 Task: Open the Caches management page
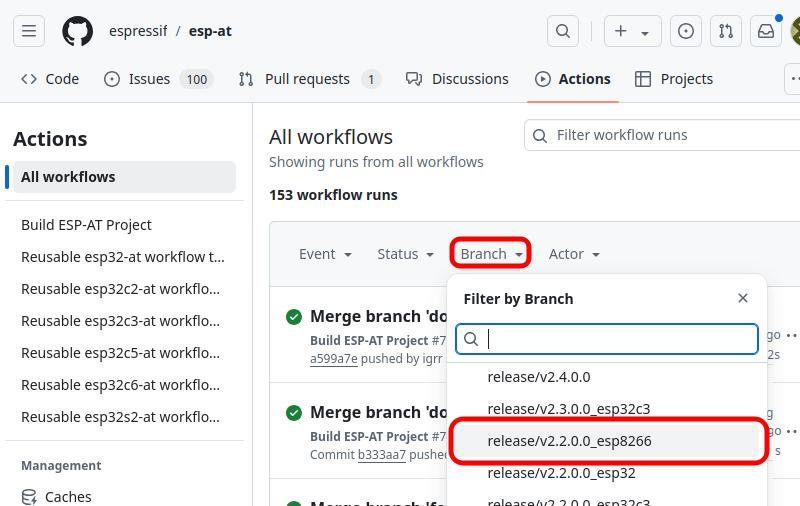click(67, 496)
